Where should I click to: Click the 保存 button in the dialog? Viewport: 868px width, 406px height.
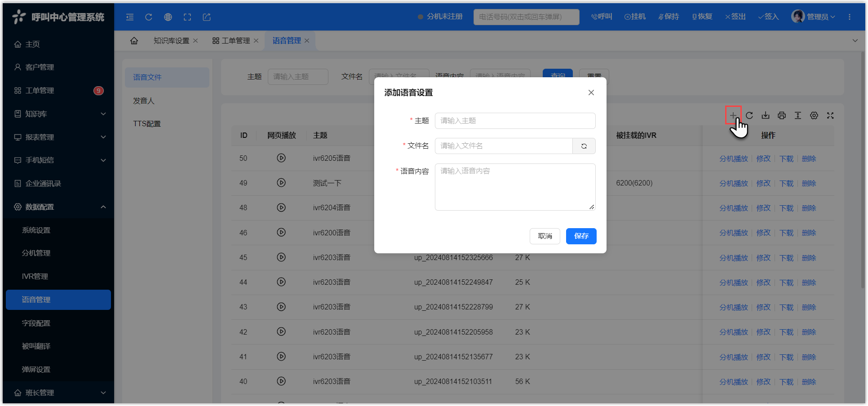(x=581, y=236)
